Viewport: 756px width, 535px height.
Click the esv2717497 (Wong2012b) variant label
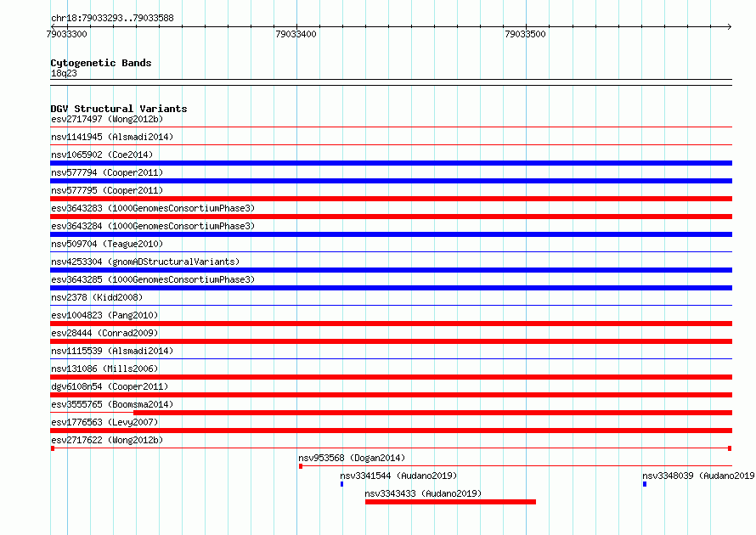(107, 119)
